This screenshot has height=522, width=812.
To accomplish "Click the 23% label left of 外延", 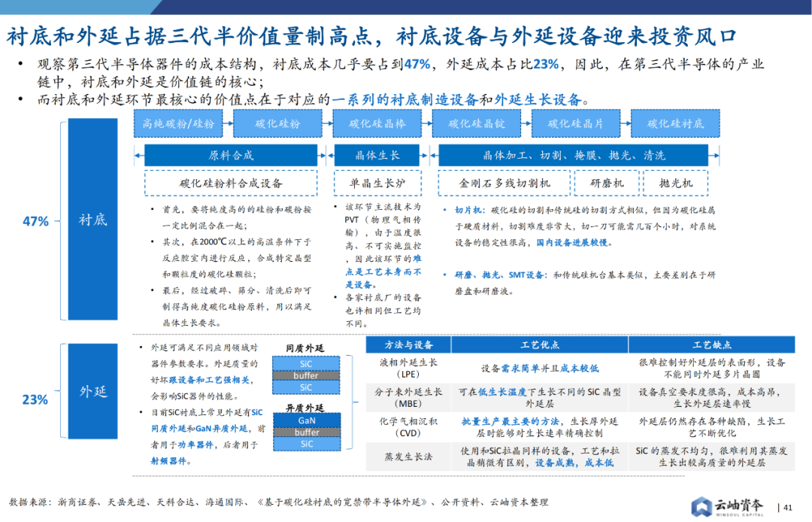I will pos(35,399).
